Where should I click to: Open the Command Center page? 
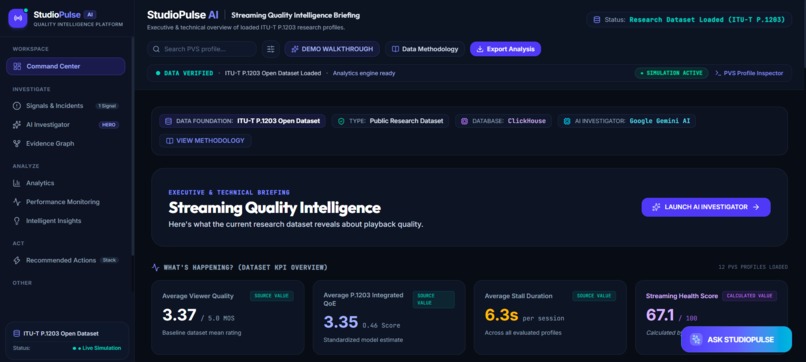(x=66, y=66)
